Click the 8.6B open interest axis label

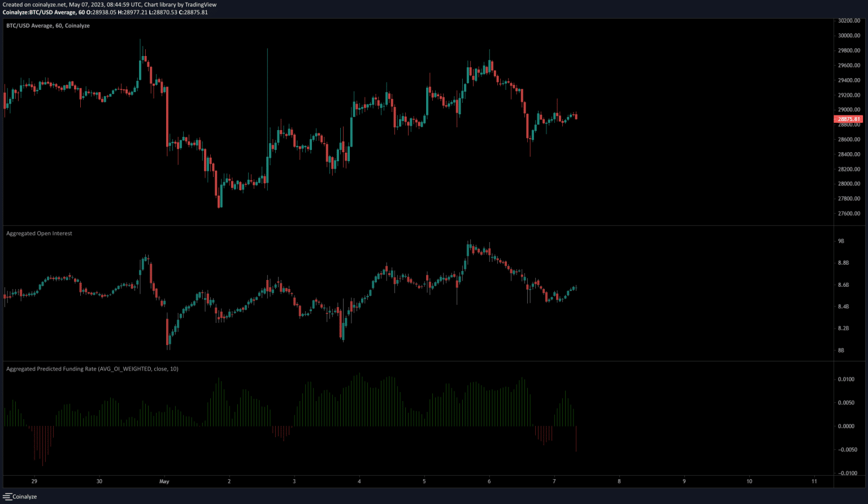[843, 285]
